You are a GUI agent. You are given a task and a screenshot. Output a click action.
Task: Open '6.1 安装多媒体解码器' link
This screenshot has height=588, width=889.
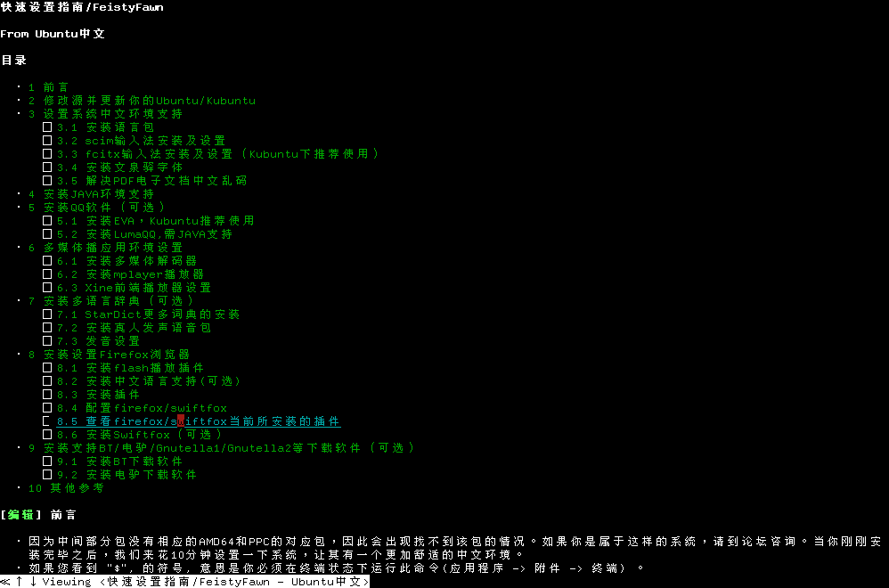[127, 261]
